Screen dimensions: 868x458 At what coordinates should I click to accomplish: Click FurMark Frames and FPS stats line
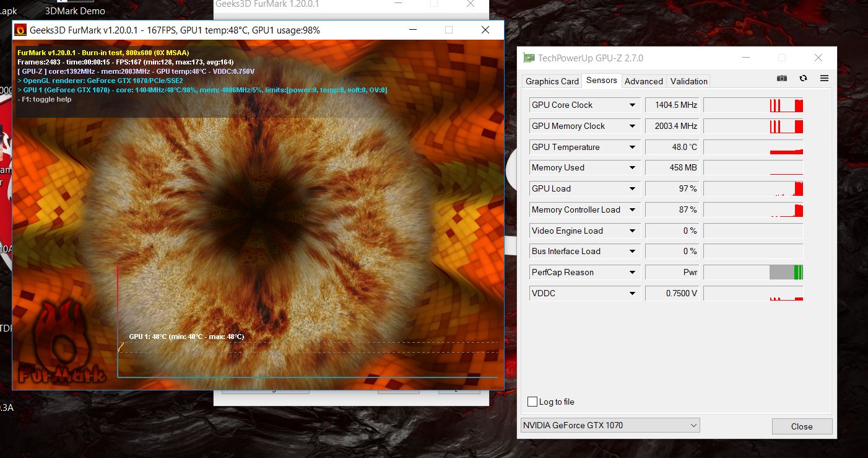click(126, 62)
